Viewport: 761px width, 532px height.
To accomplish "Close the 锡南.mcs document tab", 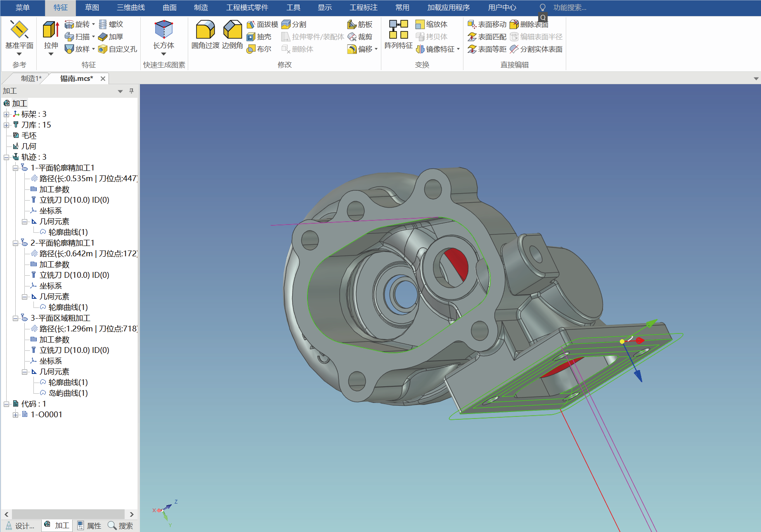I will (103, 78).
